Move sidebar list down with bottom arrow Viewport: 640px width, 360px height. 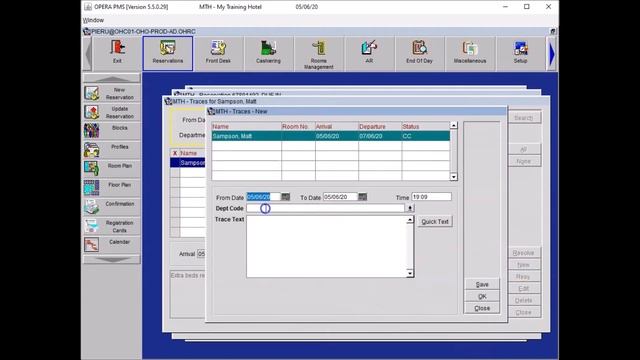point(112,260)
